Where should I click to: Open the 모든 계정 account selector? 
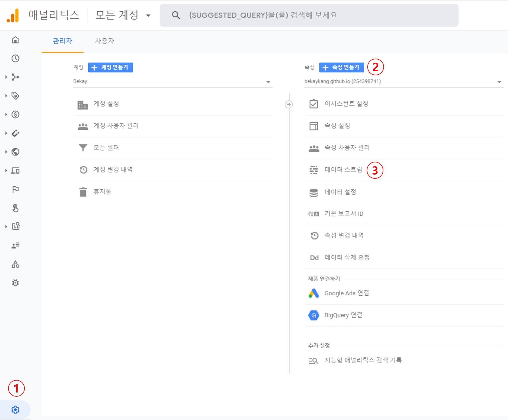(x=123, y=15)
